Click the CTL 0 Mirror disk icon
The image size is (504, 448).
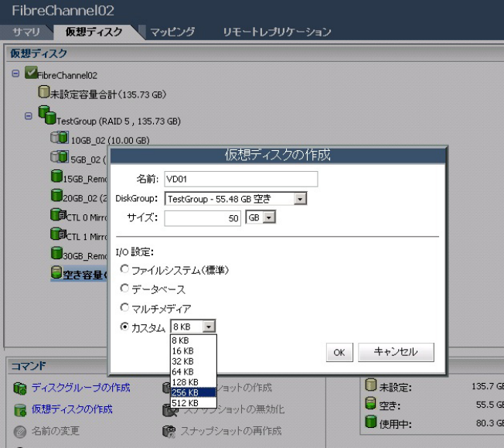pyautogui.click(x=58, y=214)
